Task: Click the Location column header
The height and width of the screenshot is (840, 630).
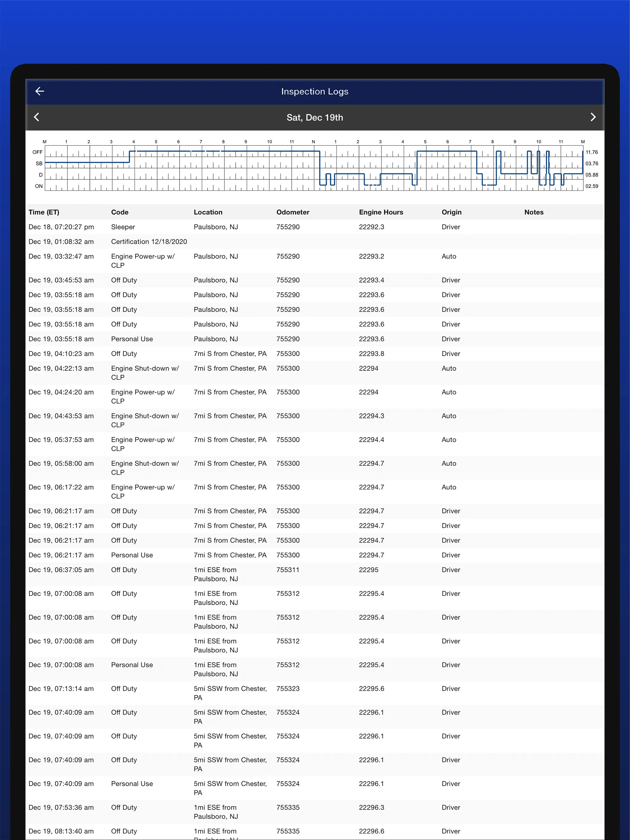Action: point(208,212)
